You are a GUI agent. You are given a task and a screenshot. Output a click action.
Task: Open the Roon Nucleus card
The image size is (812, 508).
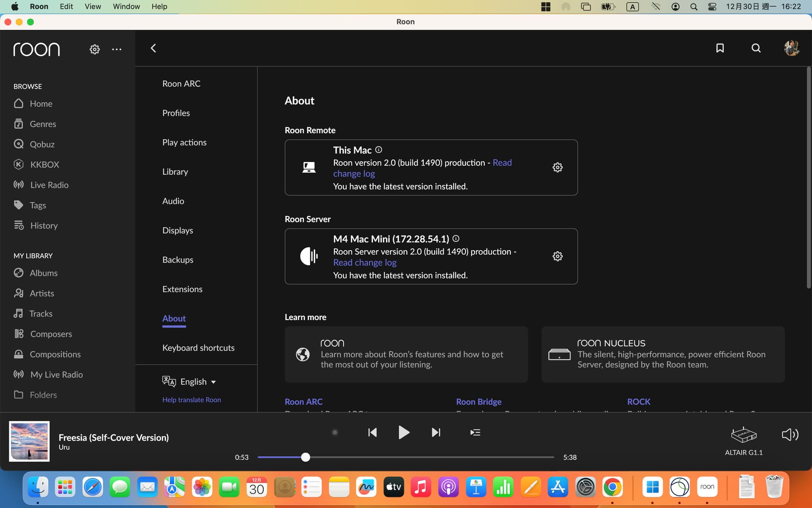point(663,354)
